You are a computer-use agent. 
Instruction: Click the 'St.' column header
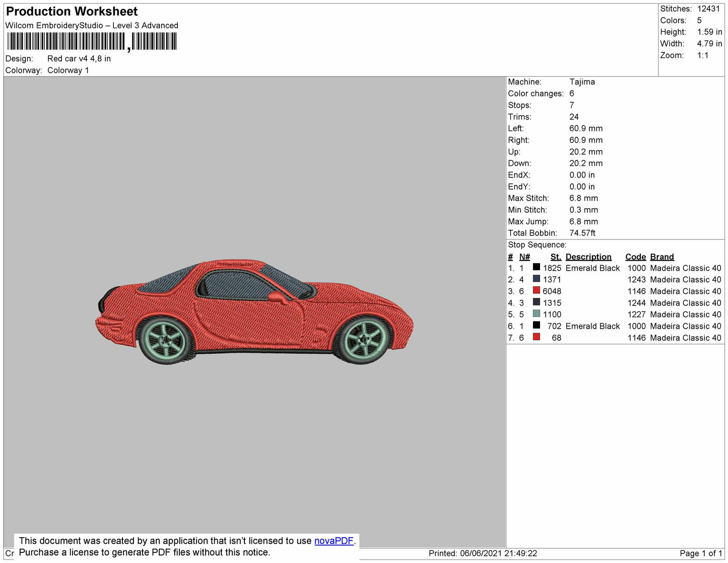pyautogui.click(x=556, y=257)
